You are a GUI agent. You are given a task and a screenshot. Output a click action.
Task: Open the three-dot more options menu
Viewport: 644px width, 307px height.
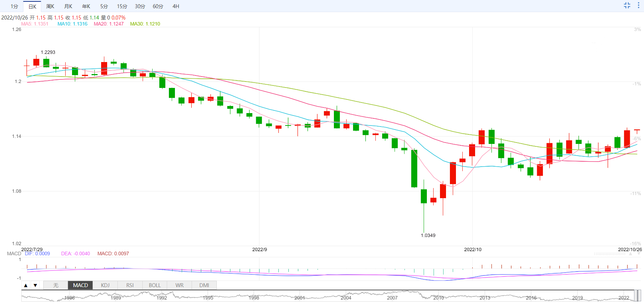pyautogui.click(x=638, y=5)
